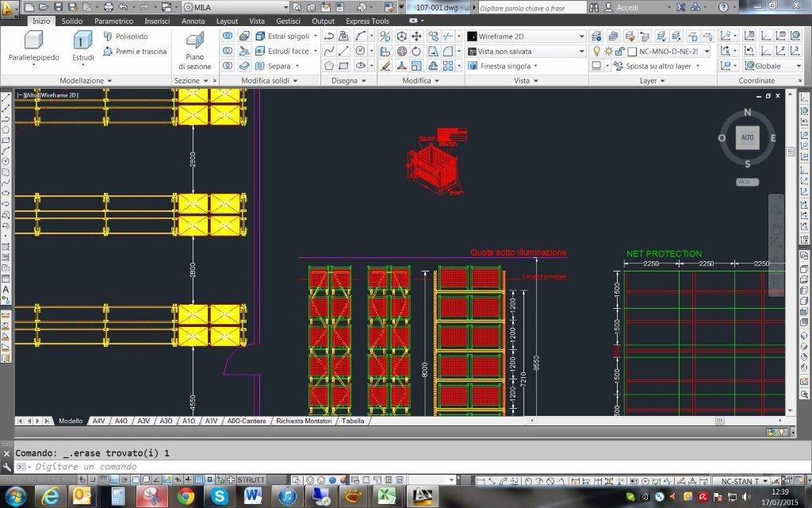Choose the Polisolido tool

[126, 37]
